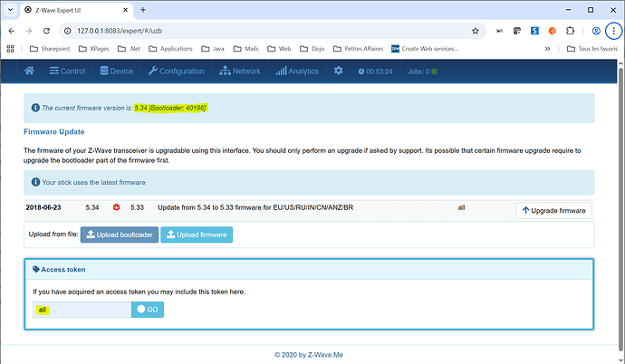625x364 pixels.
Task: Open the settings gear in navigation bar
Action: tap(339, 71)
